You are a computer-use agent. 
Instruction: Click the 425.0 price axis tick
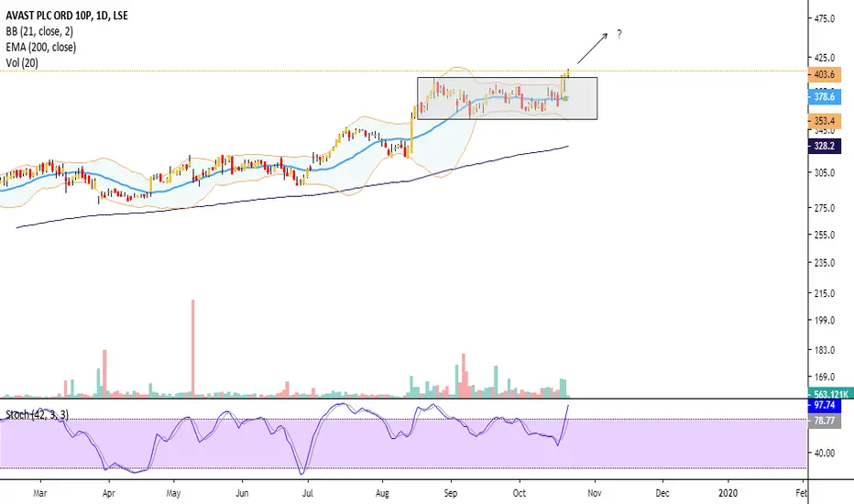click(824, 58)
